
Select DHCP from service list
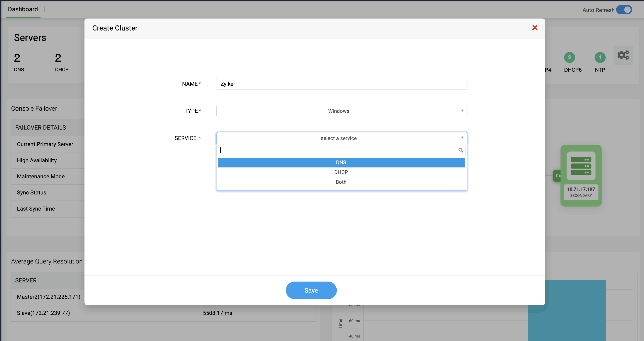341,172
